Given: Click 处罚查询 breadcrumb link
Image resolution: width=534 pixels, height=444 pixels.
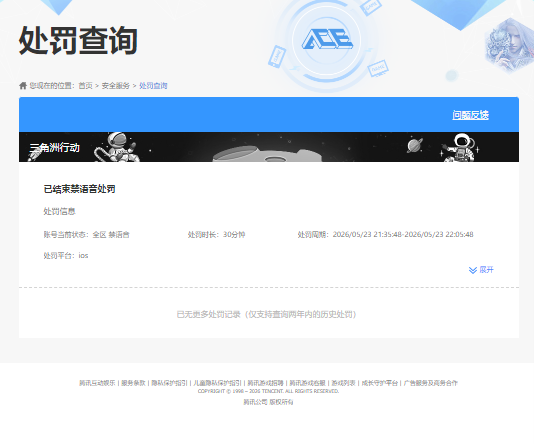Looking at the screenshot, I should (x=153, y=85).
